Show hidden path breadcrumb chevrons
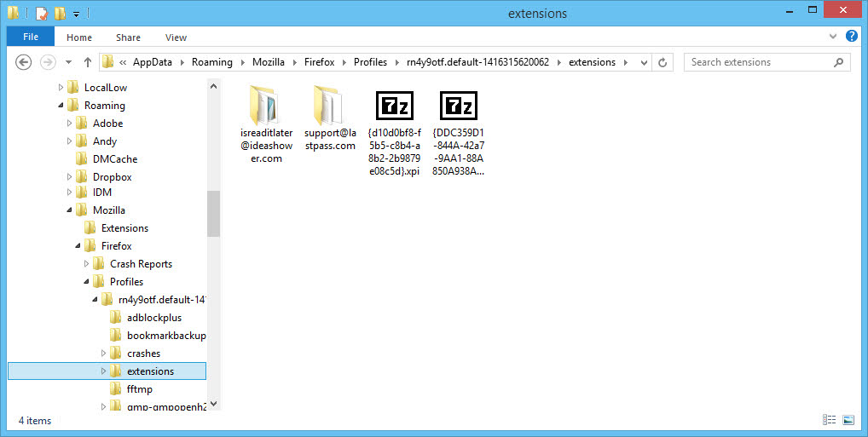Viewport: 868px width, 437px height. 122,62
